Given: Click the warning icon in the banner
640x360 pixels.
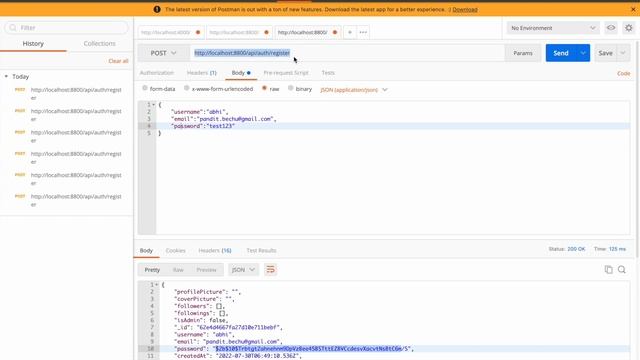Looking at the screenshot, I should coord(157,9).
